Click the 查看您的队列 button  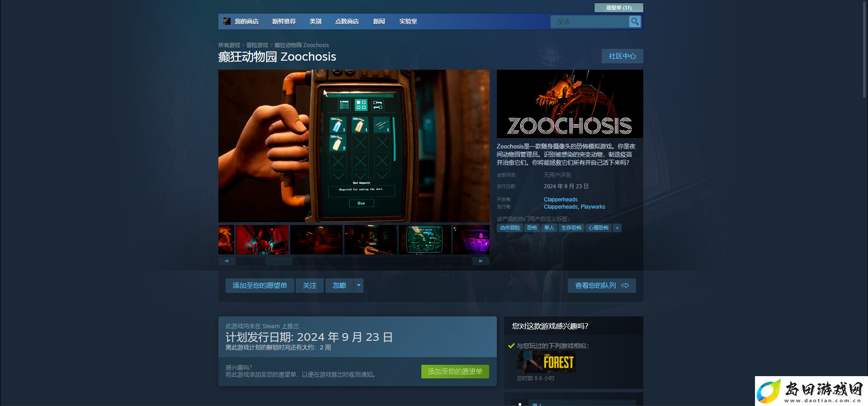pos(602,286)
